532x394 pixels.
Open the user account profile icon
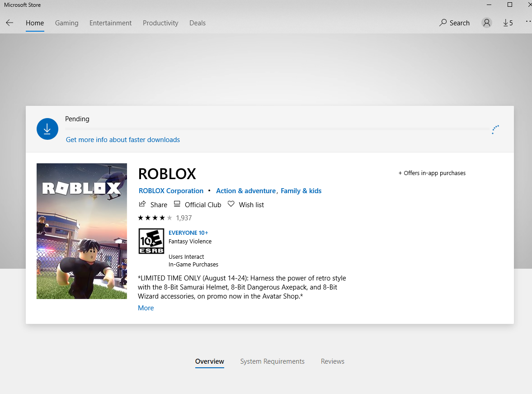(x=486, y=23)
